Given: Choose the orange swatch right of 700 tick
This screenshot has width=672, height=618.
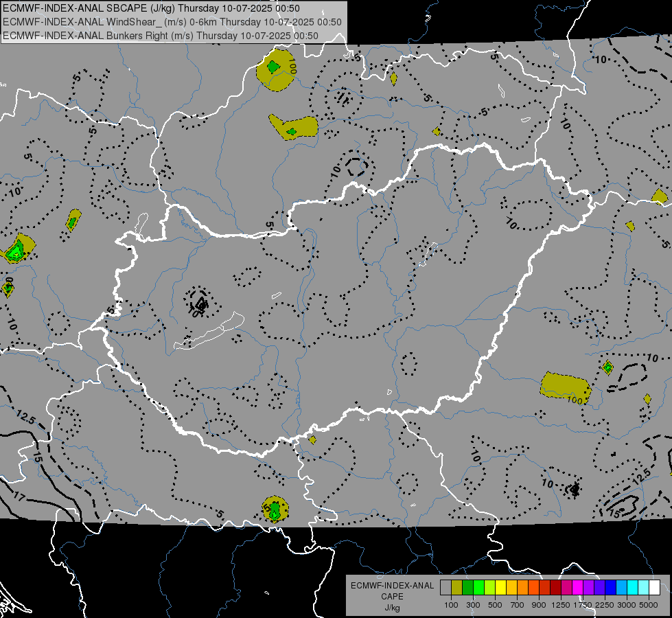Looking at the screenshot, I should 523,587.
